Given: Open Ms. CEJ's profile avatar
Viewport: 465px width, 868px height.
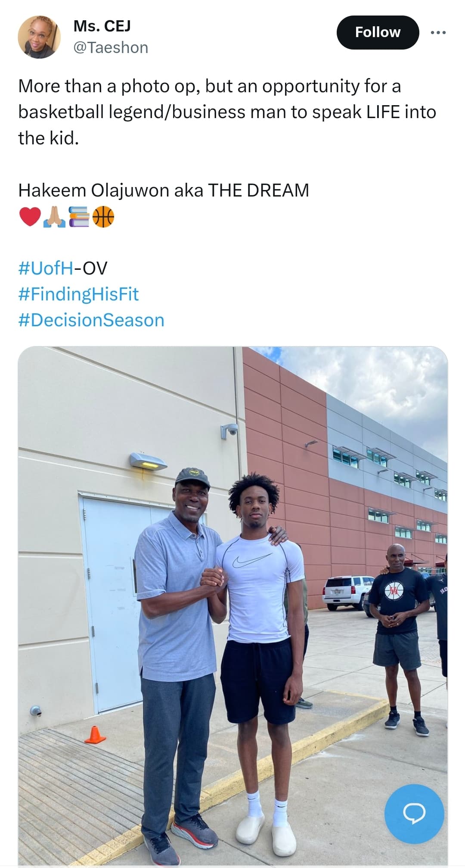Looking at the screenshot, I should pos(39,37).
